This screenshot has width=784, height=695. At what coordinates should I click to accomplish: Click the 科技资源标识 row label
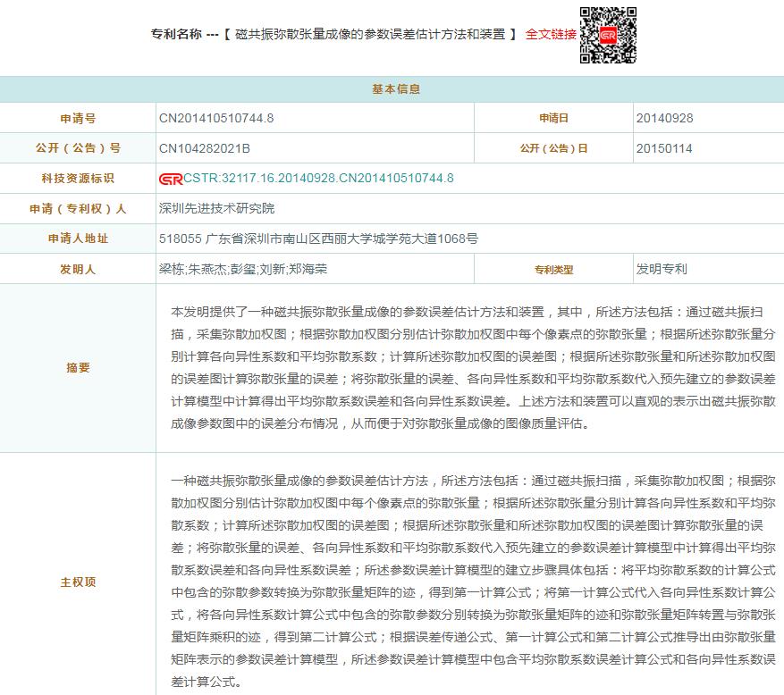click(78, 179)
